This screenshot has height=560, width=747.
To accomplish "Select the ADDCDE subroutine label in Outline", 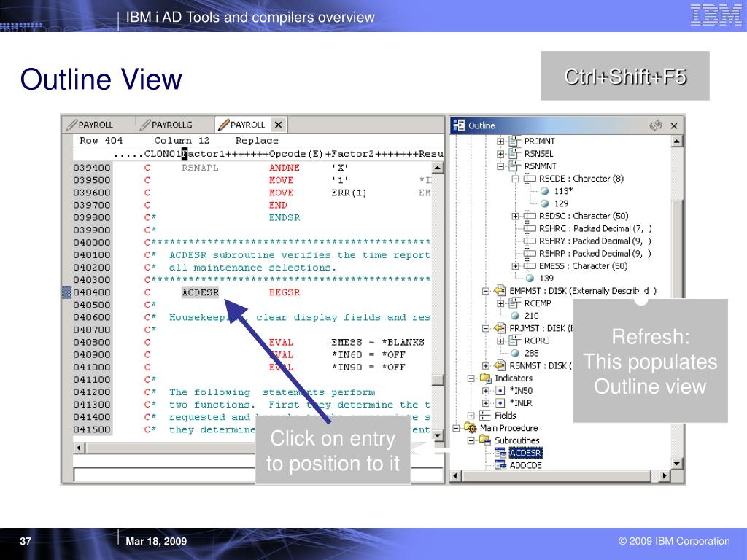I will coord(525,465).
